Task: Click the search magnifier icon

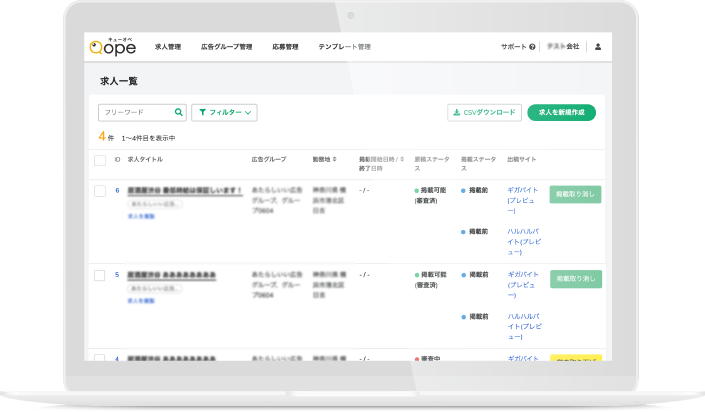Action: point(179,113)
